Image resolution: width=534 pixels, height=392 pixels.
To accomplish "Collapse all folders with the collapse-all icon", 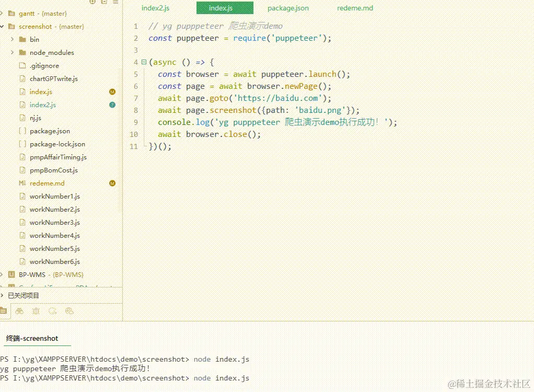I will 103,3.
